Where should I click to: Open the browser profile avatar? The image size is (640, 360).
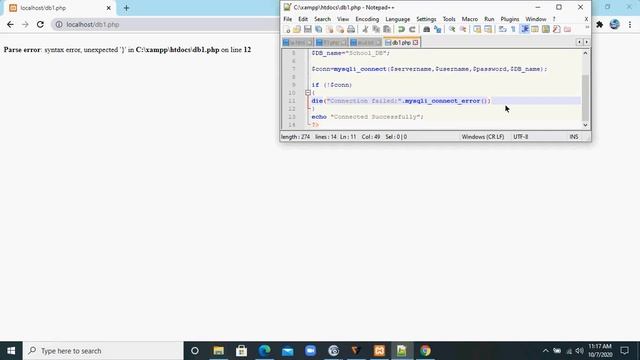click(614, 24)
